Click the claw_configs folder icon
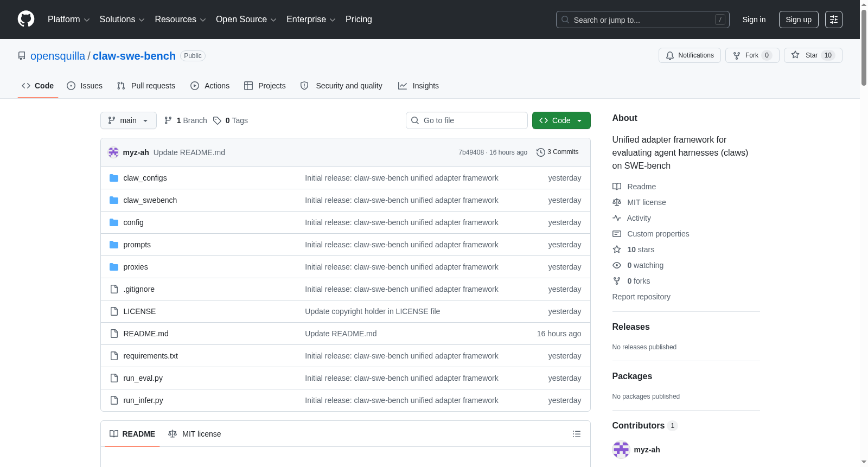 point(114,178)
